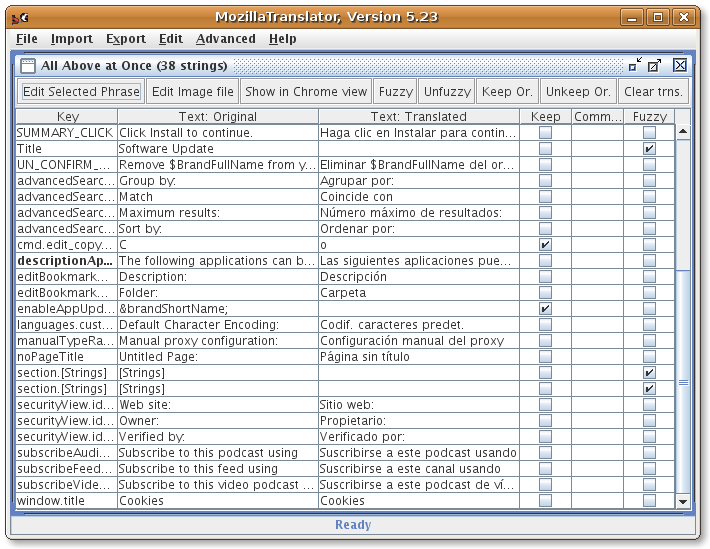This screenshot has width=710, height=549.
Task: Select 'Propietario:' translated cell
Action: coord(419,420)
